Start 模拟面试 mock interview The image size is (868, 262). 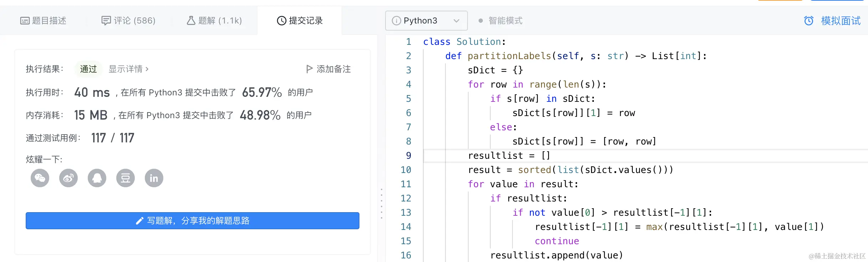[x=841, y=21]
